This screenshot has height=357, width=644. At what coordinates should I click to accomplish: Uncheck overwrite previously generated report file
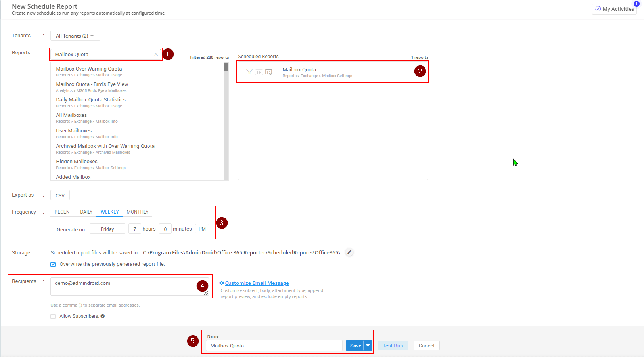[53, 264]
